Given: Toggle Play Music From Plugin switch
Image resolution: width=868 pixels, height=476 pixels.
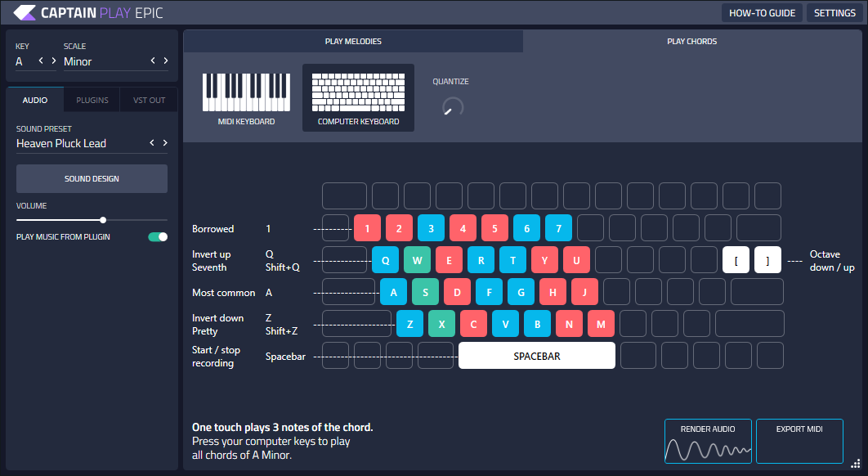Looking at the screenshot, I should pyautogui.click(x=158, y=237).
